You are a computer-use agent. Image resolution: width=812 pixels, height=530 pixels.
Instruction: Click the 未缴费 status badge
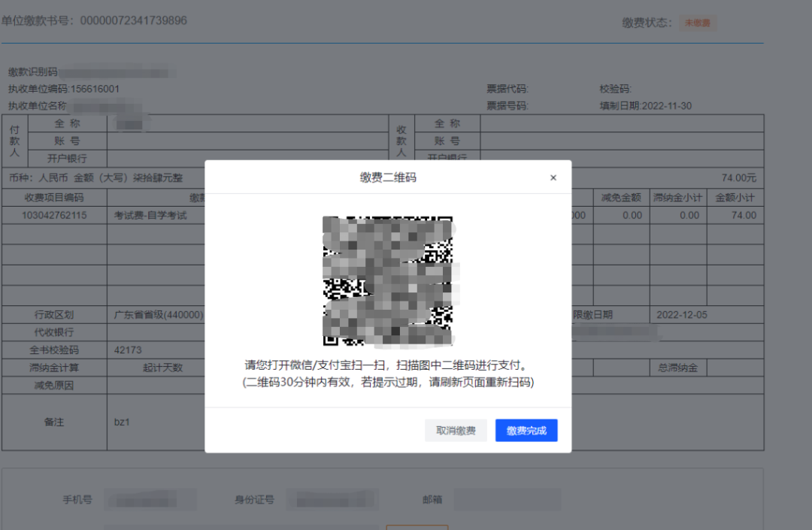point(698,23)
